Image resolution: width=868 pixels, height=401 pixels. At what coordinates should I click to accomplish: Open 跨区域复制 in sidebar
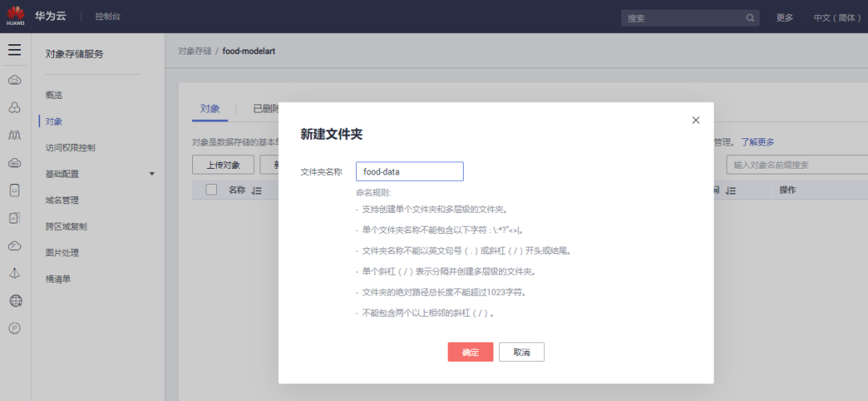(66, 227)
